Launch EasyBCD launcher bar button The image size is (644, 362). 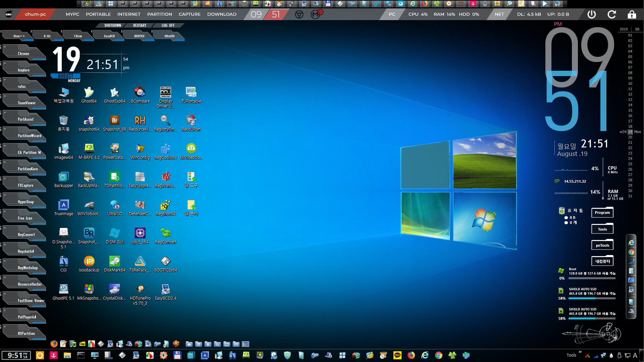pyautogui.click(x=109, y=36)
